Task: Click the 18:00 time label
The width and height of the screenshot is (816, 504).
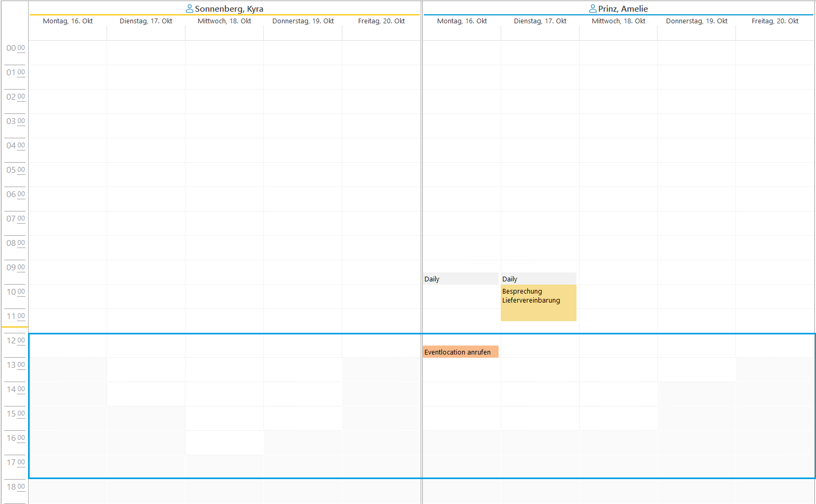Action: coord(15,487)
